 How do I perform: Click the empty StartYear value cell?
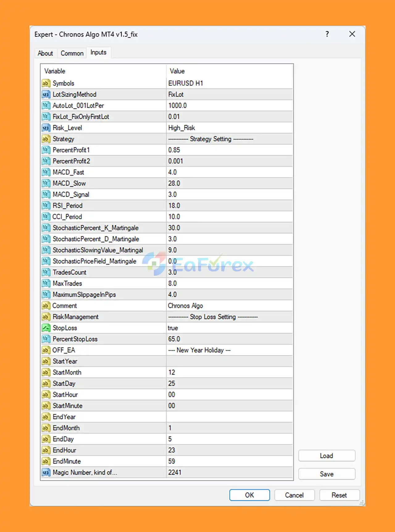[230, 361]
